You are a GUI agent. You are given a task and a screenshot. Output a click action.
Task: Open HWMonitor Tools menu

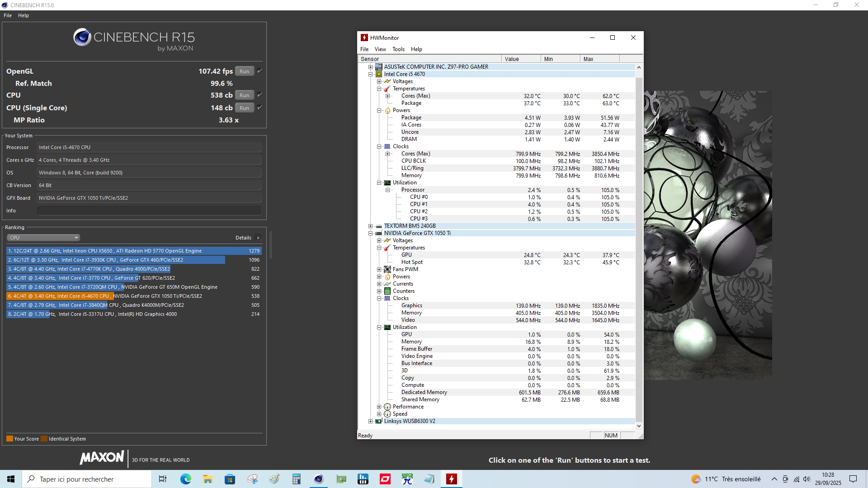tap(398, 49)
